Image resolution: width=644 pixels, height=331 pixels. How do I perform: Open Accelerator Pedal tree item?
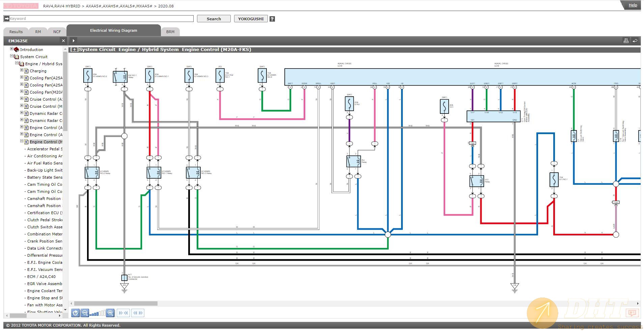coord(45,149)
